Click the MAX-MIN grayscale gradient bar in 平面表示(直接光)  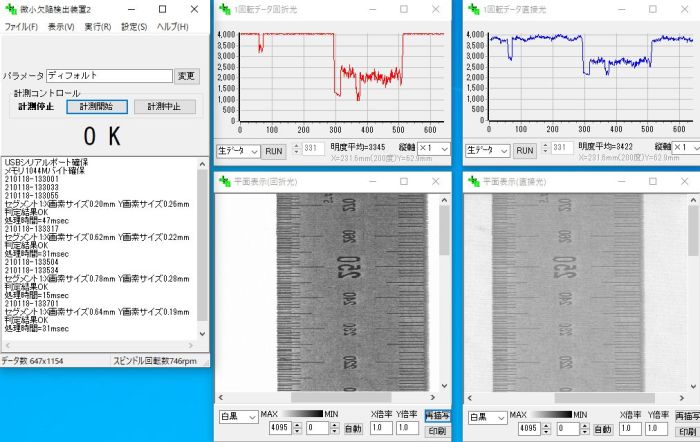[x=555, y=414]
